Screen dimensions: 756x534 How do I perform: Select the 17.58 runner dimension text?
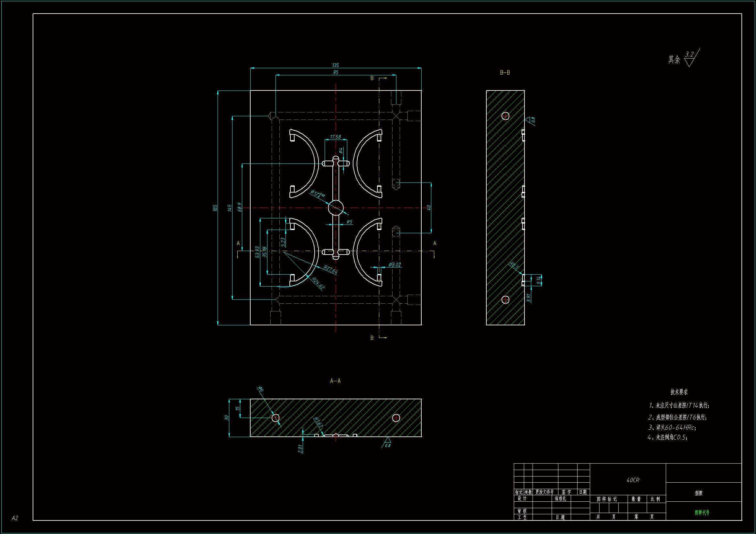point(336,137)
